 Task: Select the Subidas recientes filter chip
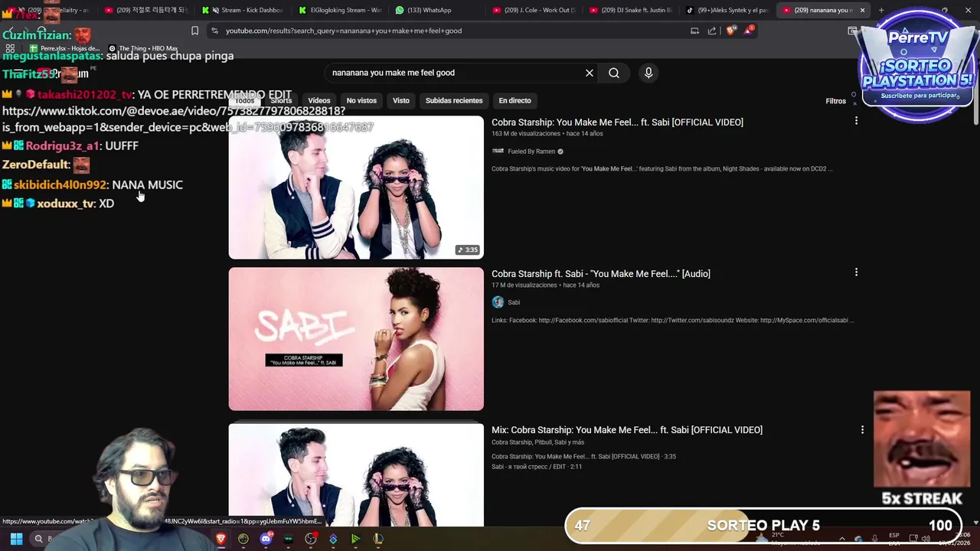(454, 100)
